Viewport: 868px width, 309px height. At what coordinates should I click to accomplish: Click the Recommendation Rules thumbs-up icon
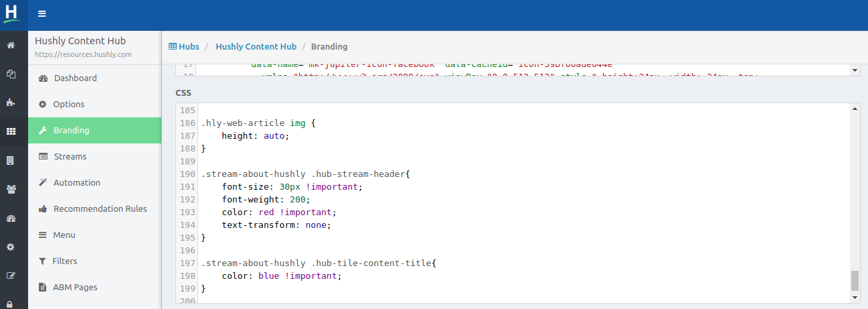[x=43, y=209]
